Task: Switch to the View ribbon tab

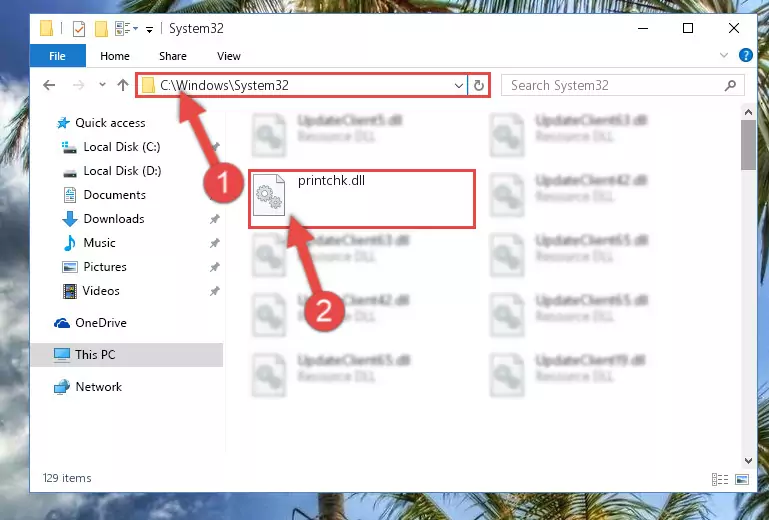Action: click(229, 56)
